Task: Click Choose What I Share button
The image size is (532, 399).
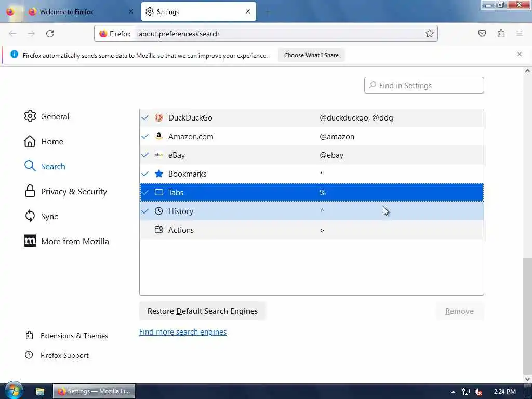Action: [311, 55]
